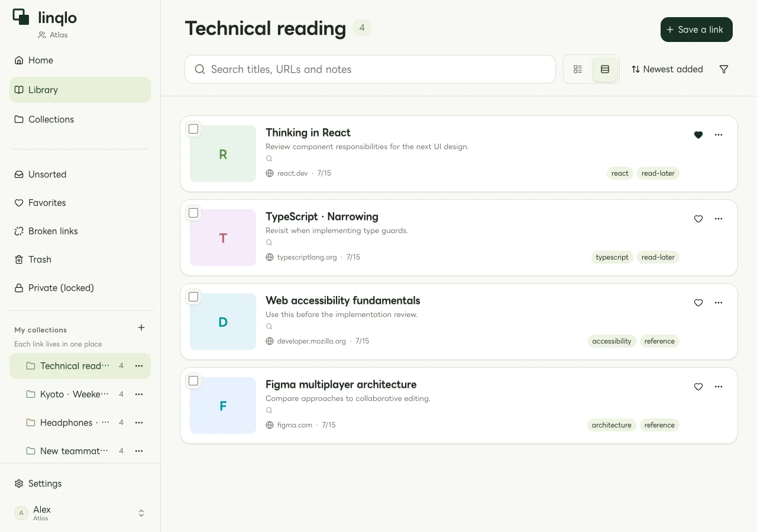Click reference tag on Figma multiplayer architecture

659,425
